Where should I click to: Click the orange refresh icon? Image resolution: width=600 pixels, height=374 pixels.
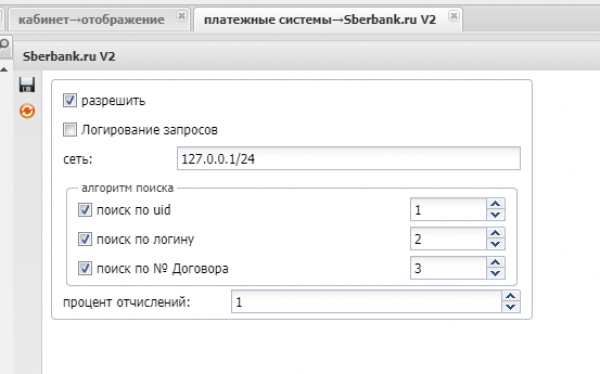[27, 111]
